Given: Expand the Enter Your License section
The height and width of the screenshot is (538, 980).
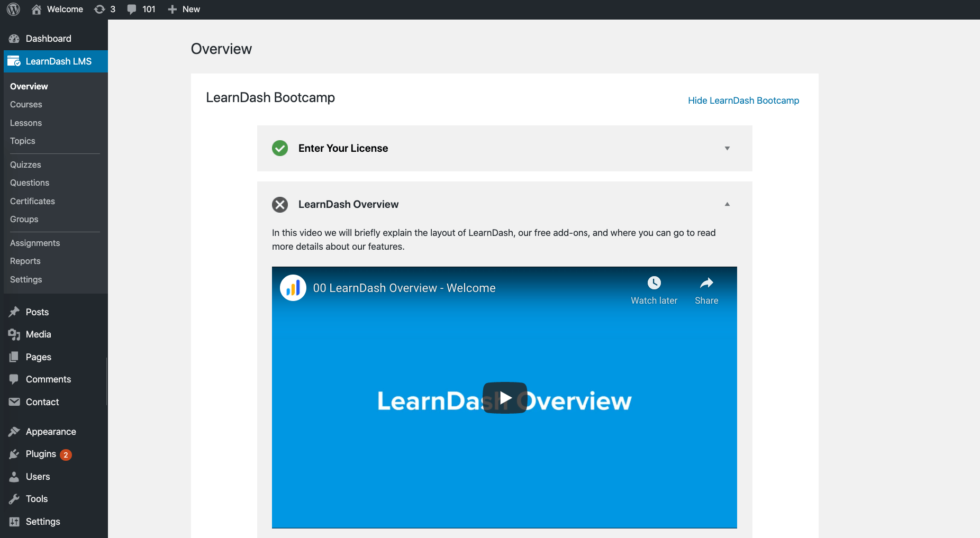Looking at the screenshot, I should (728, 148).
